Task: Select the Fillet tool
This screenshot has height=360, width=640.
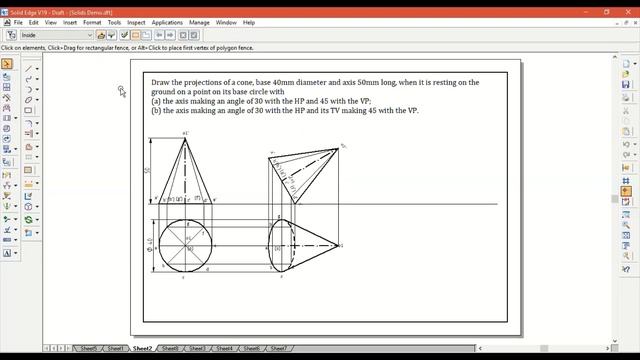Action: pos(28,123)
